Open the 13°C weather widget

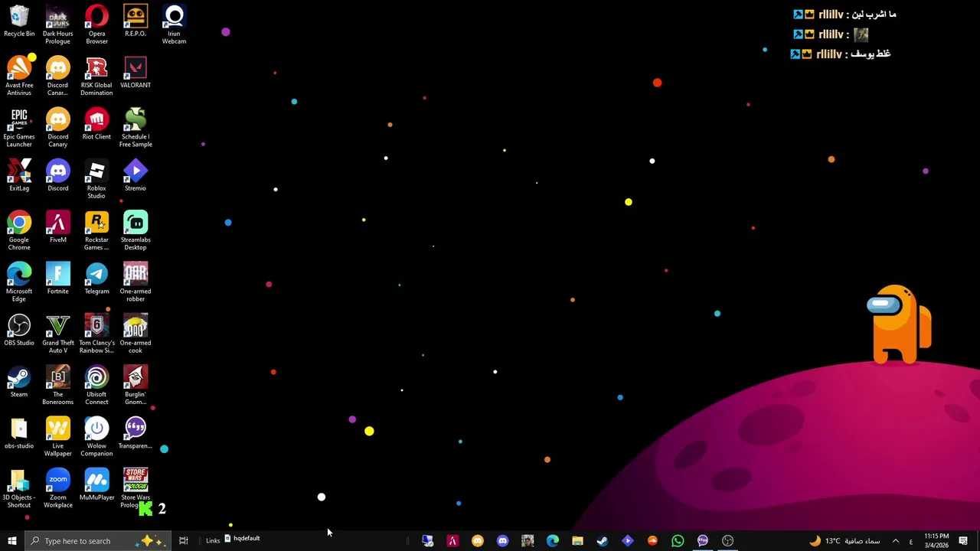tap(844, 541)
